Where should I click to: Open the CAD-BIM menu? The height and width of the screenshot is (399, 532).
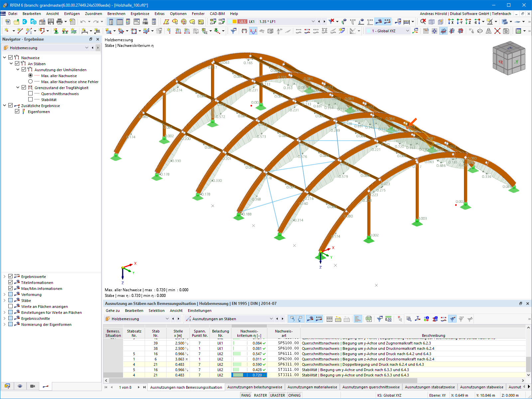click(217, 14)
